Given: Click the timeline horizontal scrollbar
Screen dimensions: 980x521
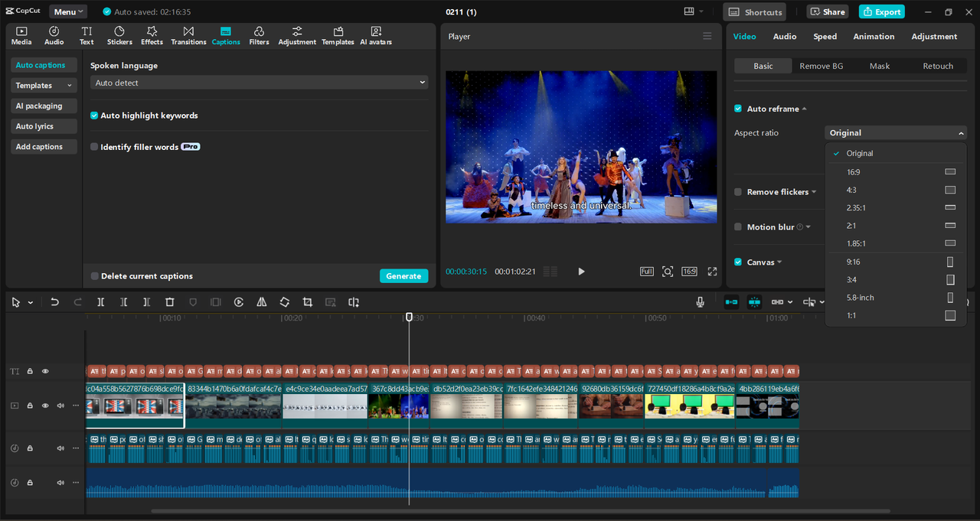Looking at the screenshot, I should tap(521, 511).
